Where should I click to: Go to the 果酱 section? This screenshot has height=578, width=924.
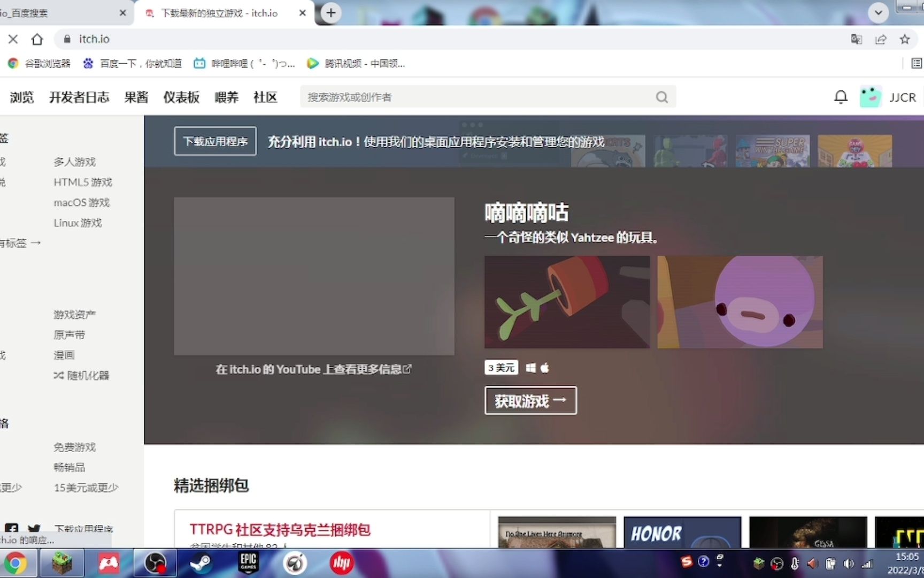(x=136, y=97)
